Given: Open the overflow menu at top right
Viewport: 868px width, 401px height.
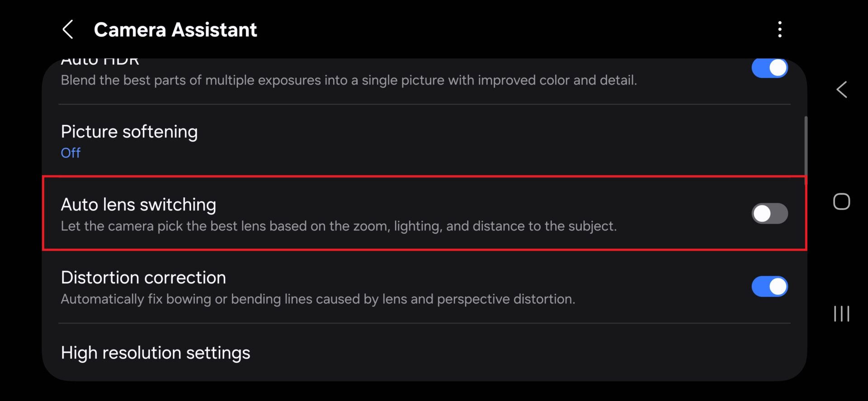Looking at the screenshot, I should [x=780, y=29].
